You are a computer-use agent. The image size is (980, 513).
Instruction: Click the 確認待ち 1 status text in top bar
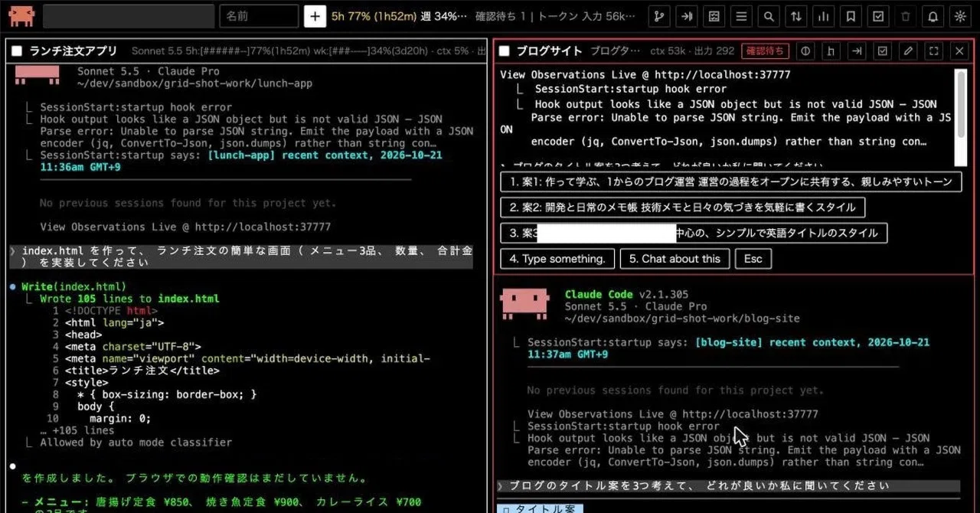click(501, 16)
